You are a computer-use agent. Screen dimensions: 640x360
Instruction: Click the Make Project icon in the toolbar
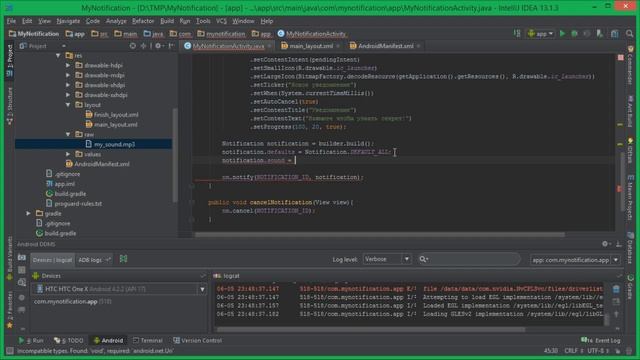click(517, 34)
